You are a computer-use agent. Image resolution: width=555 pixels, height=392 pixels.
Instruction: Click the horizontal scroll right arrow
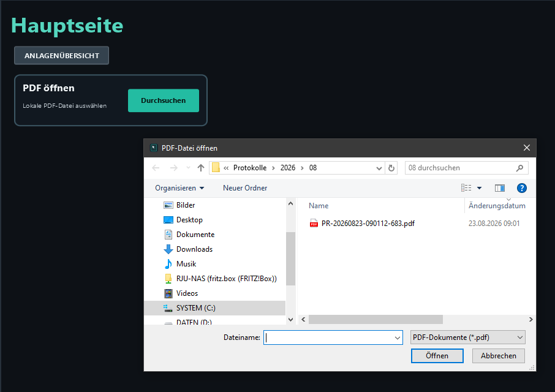tap(530, 320)
